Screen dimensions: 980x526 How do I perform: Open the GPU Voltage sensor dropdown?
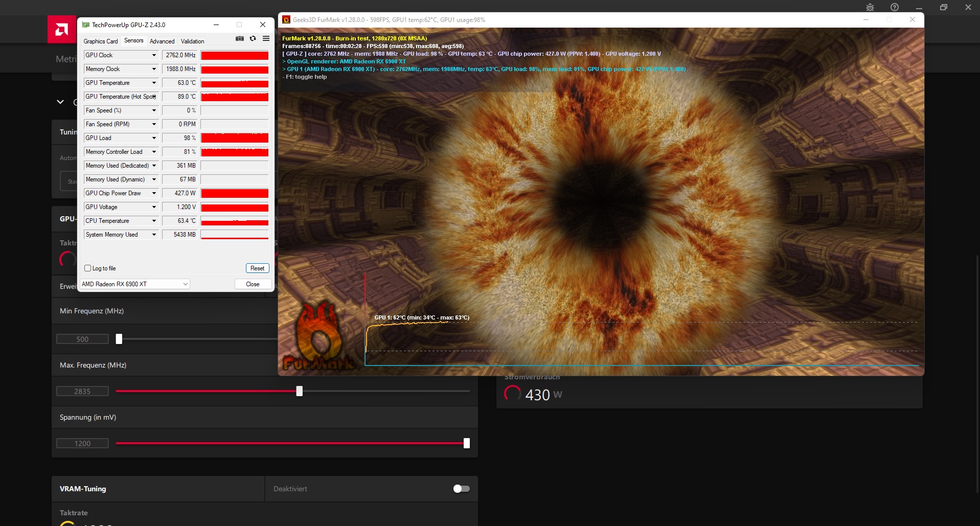(153, 207)
